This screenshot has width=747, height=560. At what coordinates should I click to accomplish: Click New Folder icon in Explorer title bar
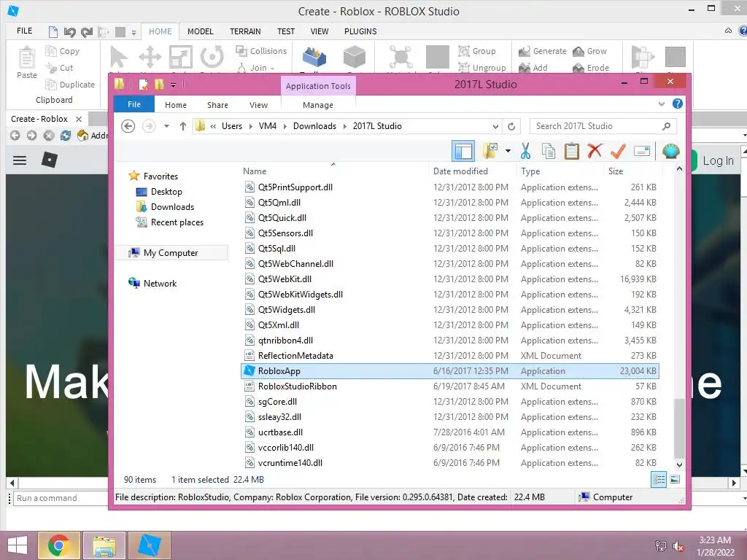pos(158,85)
